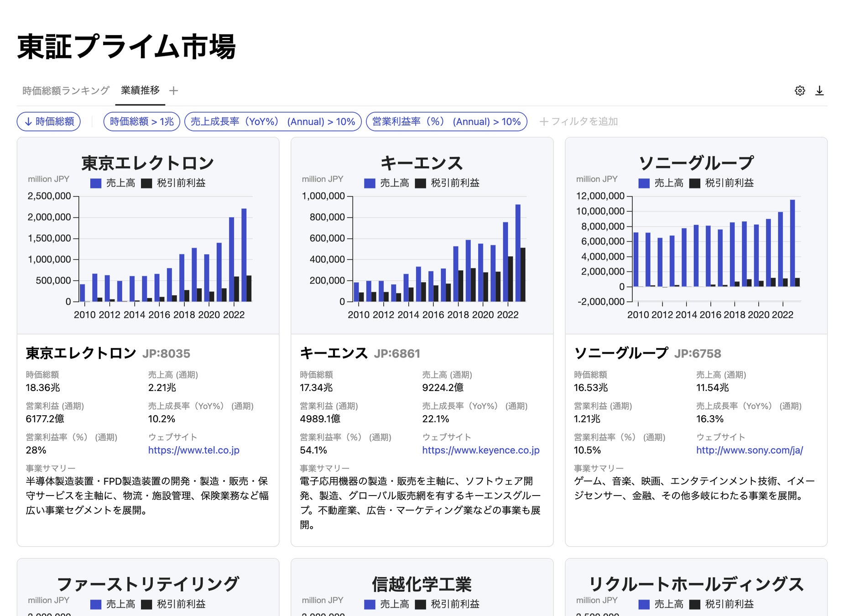Click black 税引前利益 swatch in ソニーグループ legend

tap(694, 183)
